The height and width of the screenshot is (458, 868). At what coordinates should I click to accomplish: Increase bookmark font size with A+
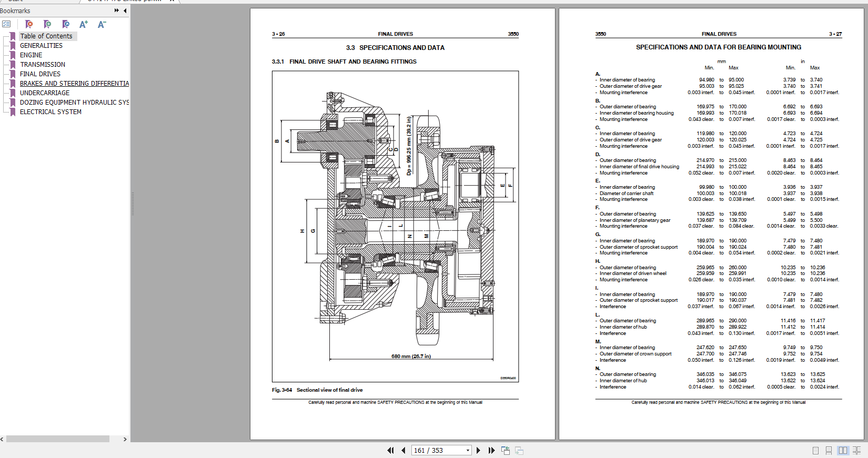[x=84, y=24]
